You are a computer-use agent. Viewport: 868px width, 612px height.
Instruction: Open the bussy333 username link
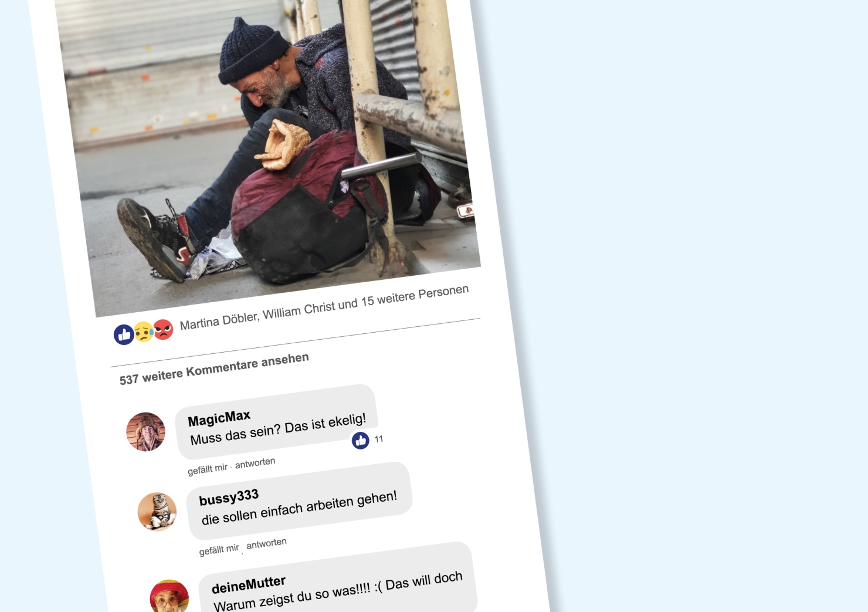[229, 498]
